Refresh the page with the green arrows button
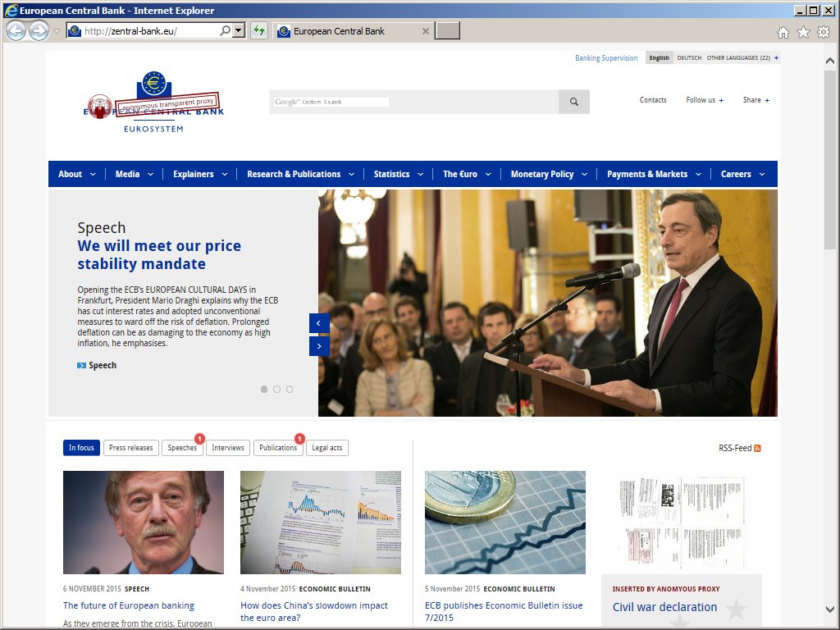 (x=259, y=31)
